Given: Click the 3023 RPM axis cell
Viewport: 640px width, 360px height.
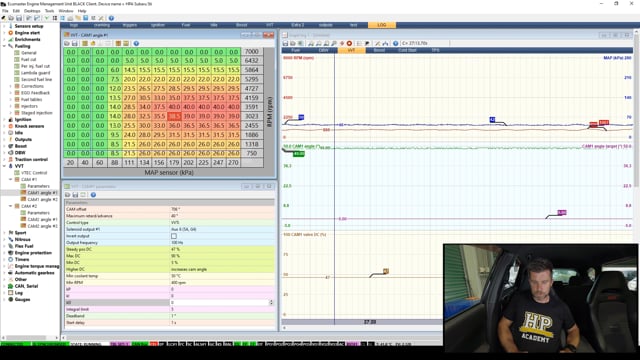Looking at the screenshot, I should [251, 116].
